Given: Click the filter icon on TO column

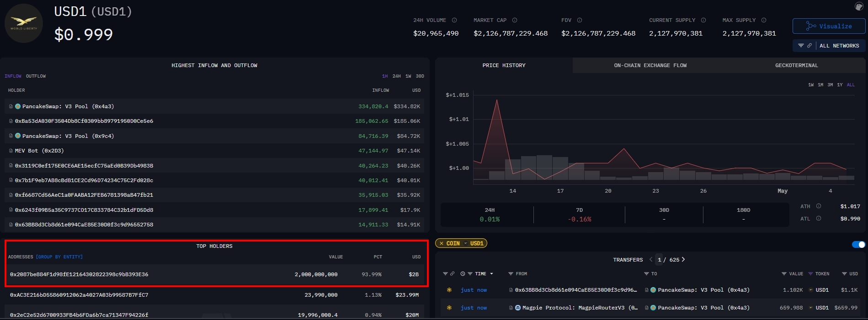Looking at the screenshot, I should 646,274.
